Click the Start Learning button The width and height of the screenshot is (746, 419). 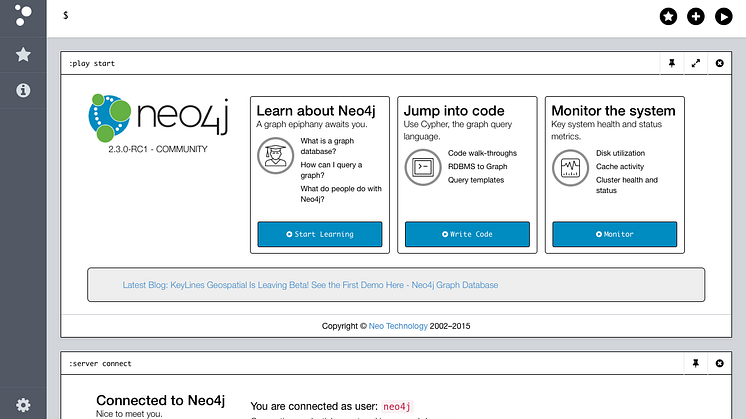coord(320,234)
